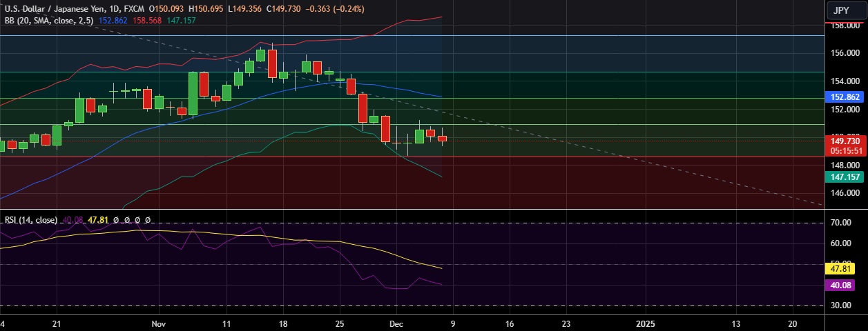Click the 148.000 price scale label
Image resolution: width=868 pixels, height=331 pixels.
tap(845, 165)
